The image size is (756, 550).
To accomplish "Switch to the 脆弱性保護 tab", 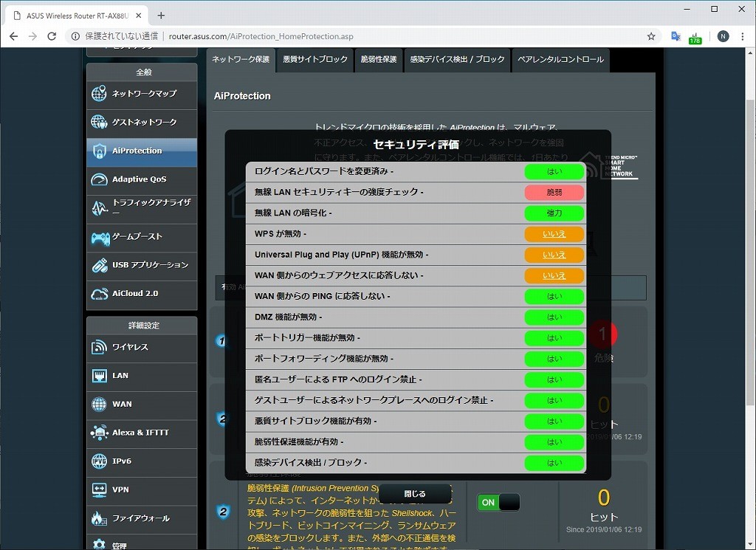I will (379, 60).
